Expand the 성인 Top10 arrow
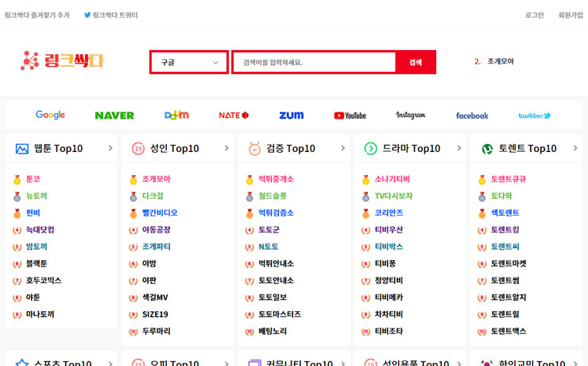The height and width of the screenshot is (366, 588). click(226, 148)
